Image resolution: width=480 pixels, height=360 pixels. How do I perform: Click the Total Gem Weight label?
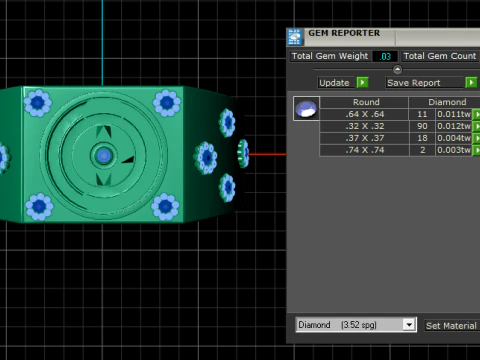tap(330, 56)
